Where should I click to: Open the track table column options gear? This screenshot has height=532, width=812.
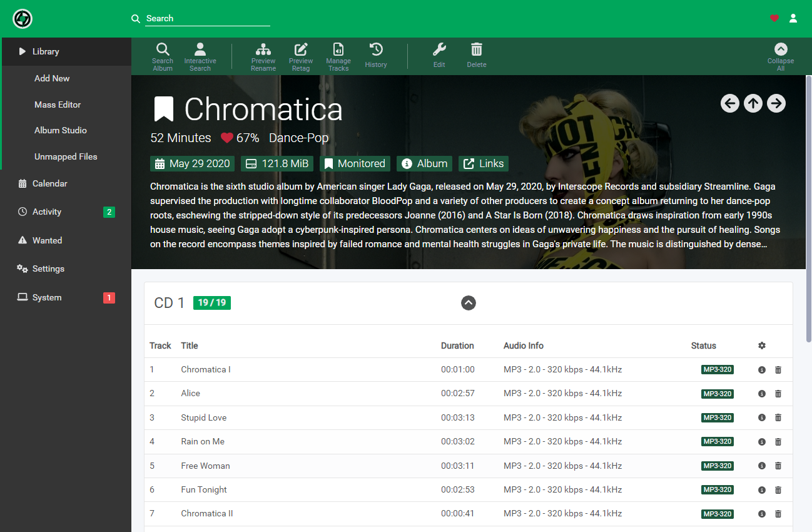[761, 345]
